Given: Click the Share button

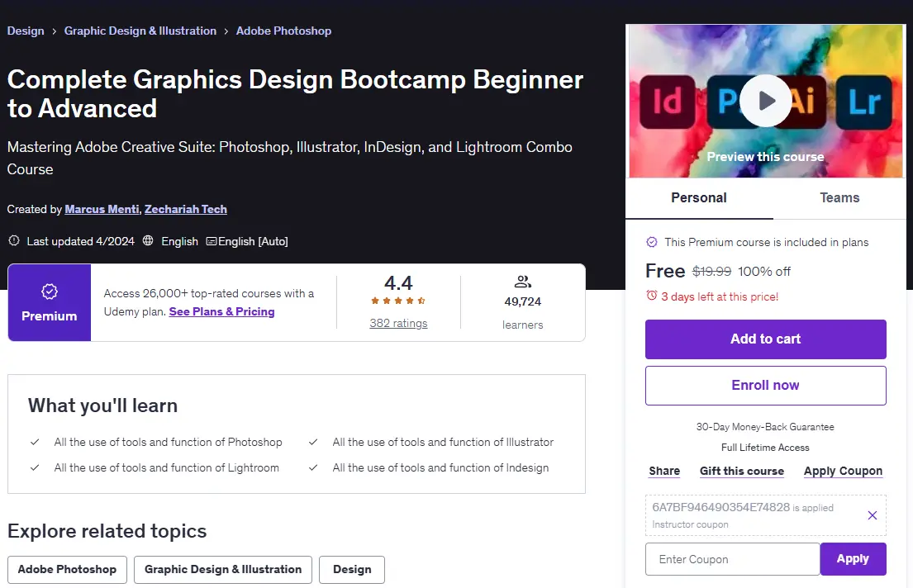Looking at the screenshot, I should coord(664,471).
